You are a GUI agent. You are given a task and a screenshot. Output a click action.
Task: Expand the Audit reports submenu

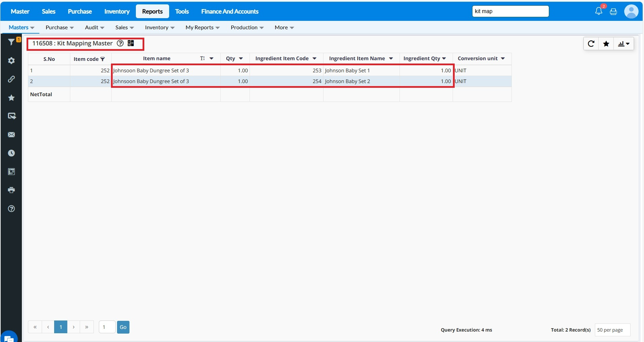[94, 28]
